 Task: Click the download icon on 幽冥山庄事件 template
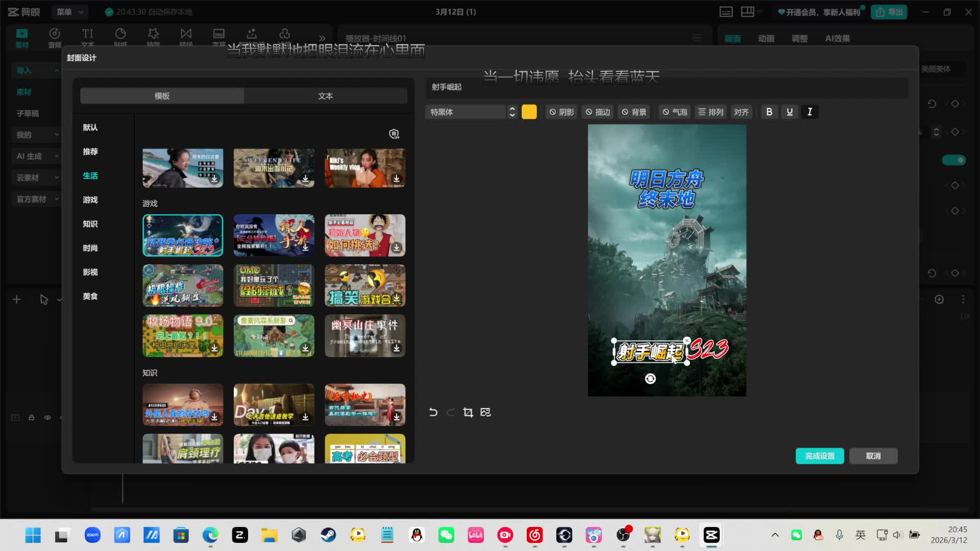[x=397, y=348]
